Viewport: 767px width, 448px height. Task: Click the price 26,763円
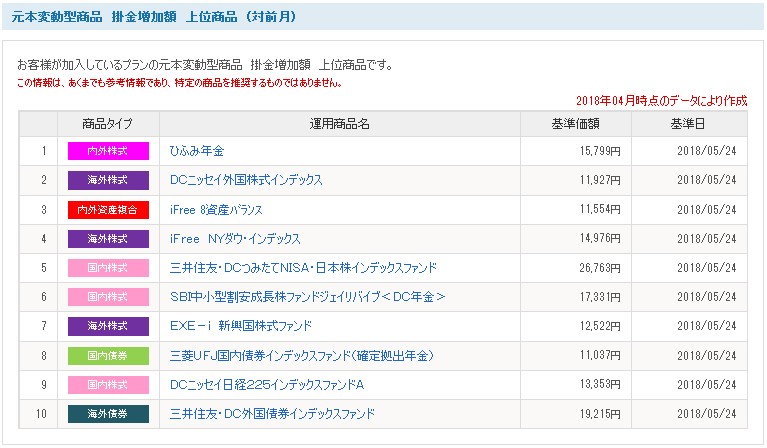click(x=600, y=268)
